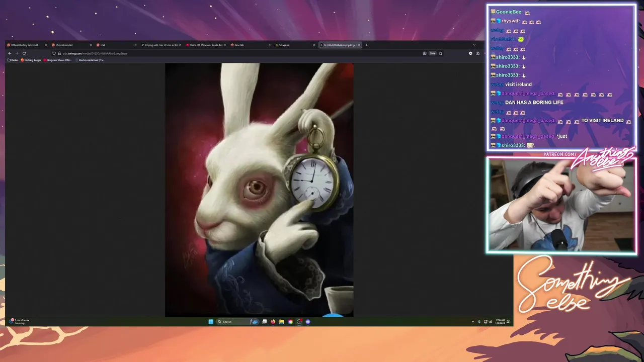Open the snow weather widget
The height and width of the screenshot is (362, 644).
[20, 321]
